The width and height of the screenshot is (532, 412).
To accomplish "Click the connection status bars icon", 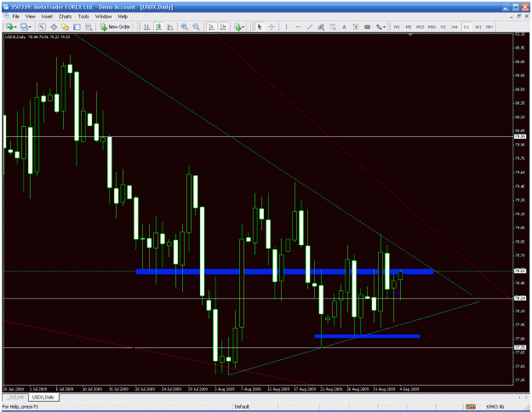I will pyautogui.click(x=470, y=406).
